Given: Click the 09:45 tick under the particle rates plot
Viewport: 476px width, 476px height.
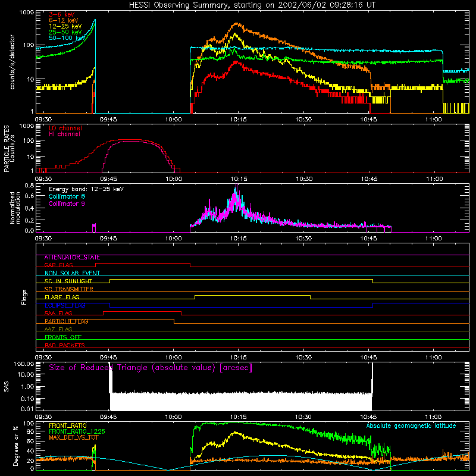Looking at the screenshot, I should [x=108, y=179].
